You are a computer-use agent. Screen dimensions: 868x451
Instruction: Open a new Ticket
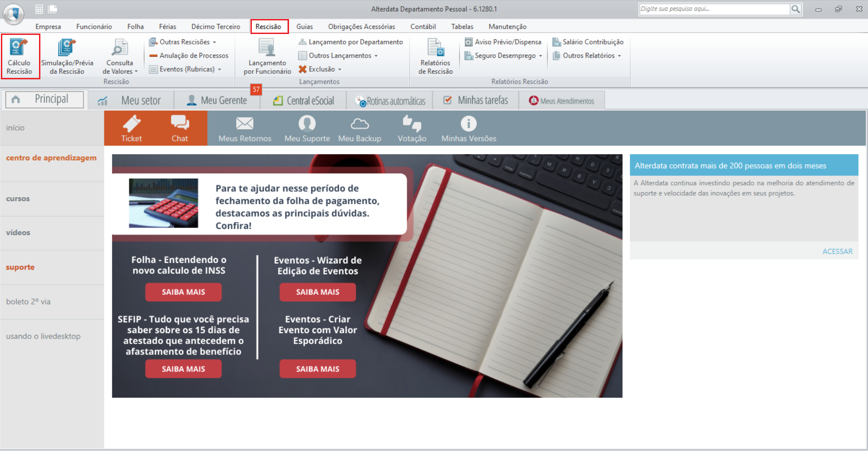132,129
